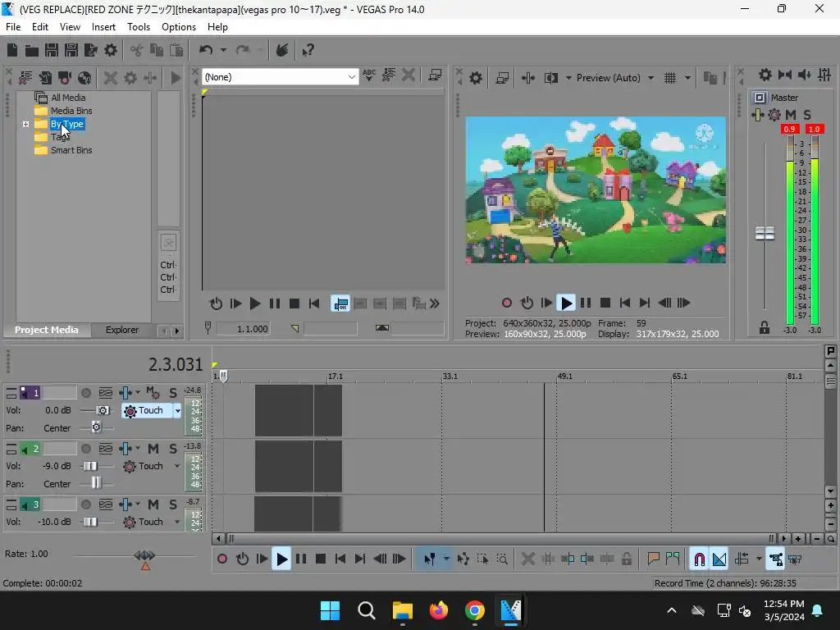Go to project start in timeline transport

pyautogui.click(x=340, y=559)
